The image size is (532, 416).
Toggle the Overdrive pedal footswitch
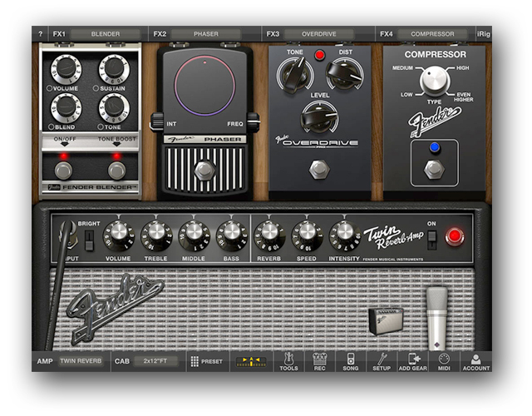click(319, 169)
